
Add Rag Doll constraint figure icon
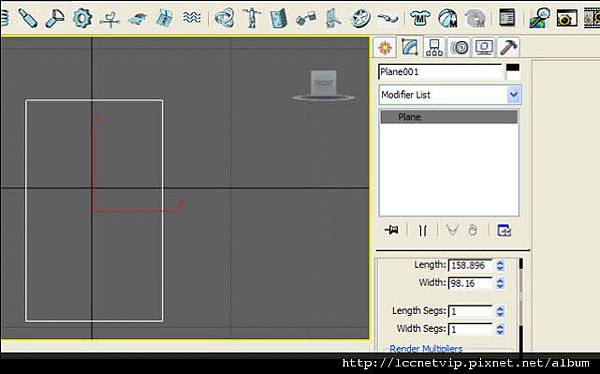252,18
